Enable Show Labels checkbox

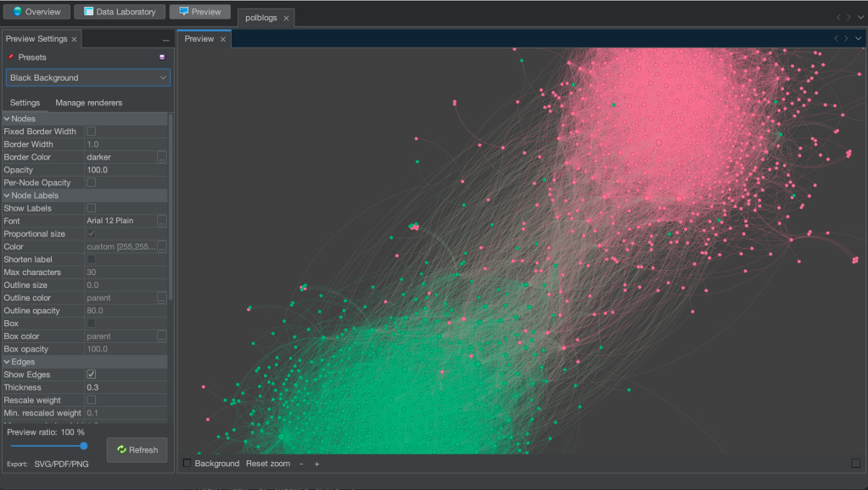pos(92,208)
